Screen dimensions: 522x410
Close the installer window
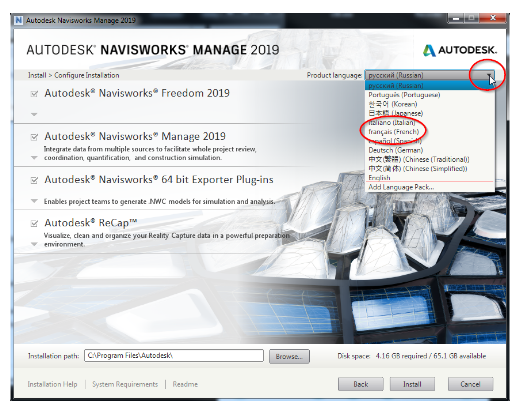493,18
